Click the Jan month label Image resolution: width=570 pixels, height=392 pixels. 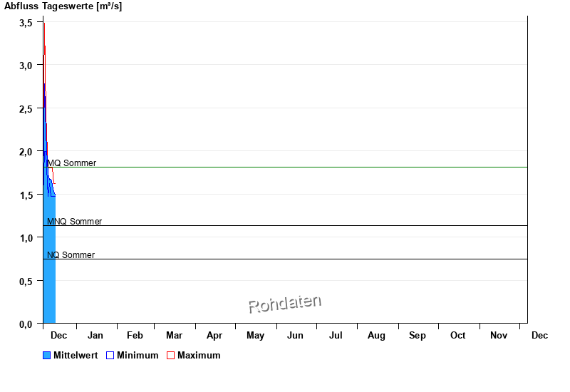[95, 336]
